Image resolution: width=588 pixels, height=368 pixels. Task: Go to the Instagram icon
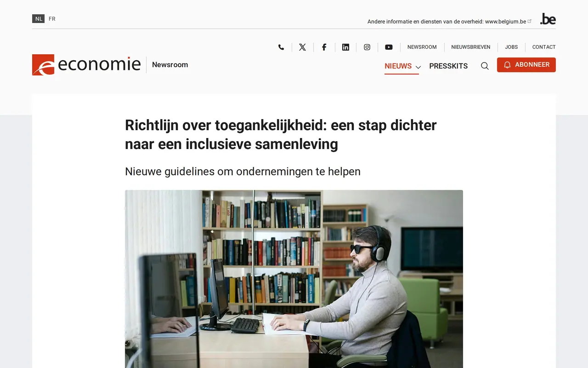[367, 47]
